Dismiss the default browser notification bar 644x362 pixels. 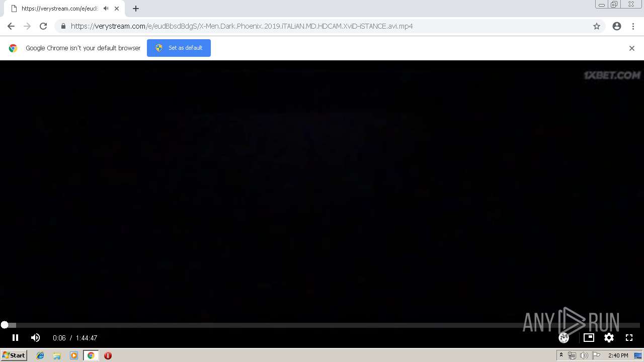(x=632, y=48)
